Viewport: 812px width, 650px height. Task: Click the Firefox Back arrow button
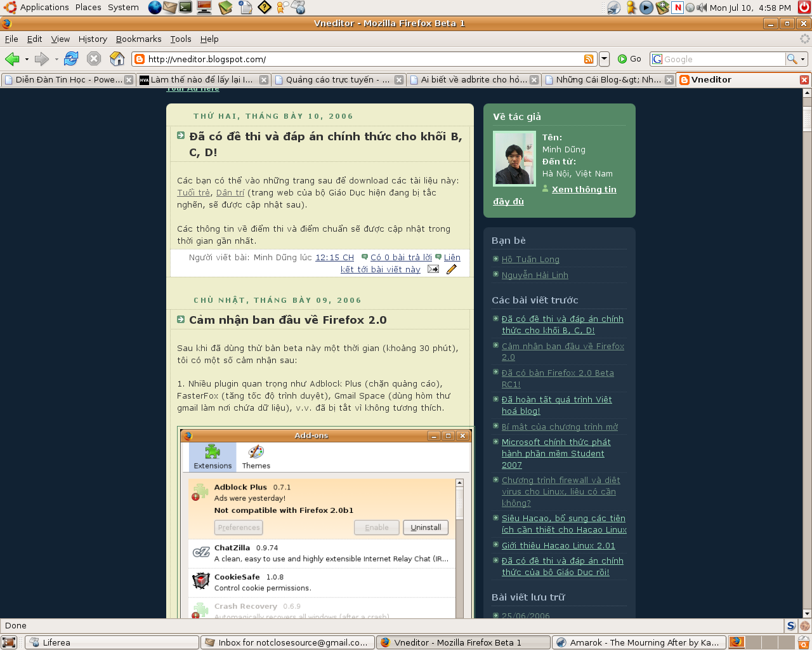tap(12, 59)
